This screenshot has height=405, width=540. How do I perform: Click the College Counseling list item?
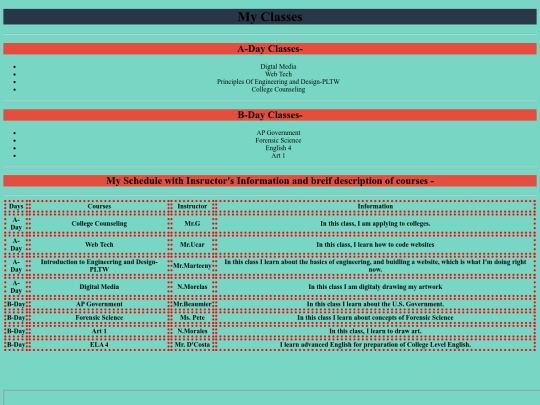(278, 89)
